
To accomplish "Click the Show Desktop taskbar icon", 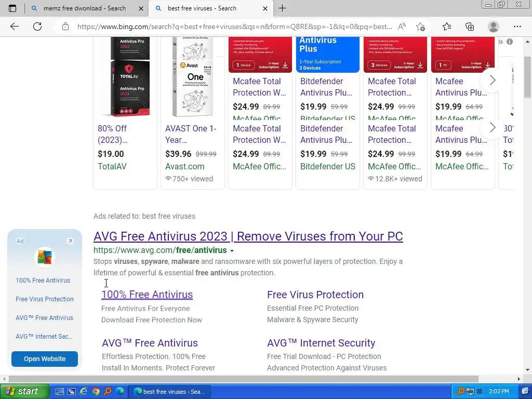I will pos(59,392).
